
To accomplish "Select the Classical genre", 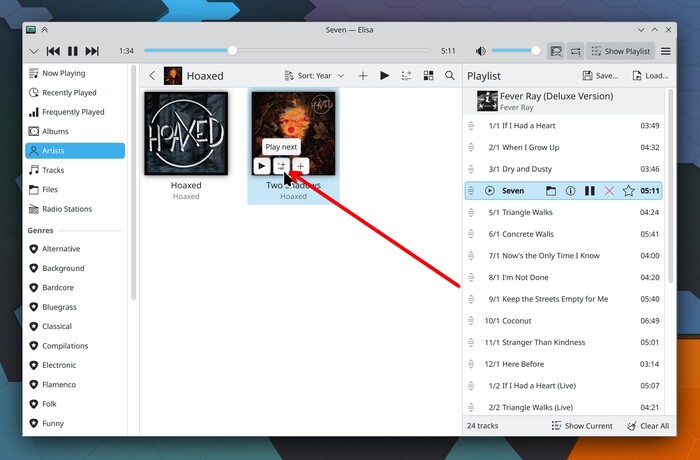I will click(x=75, y=326).
